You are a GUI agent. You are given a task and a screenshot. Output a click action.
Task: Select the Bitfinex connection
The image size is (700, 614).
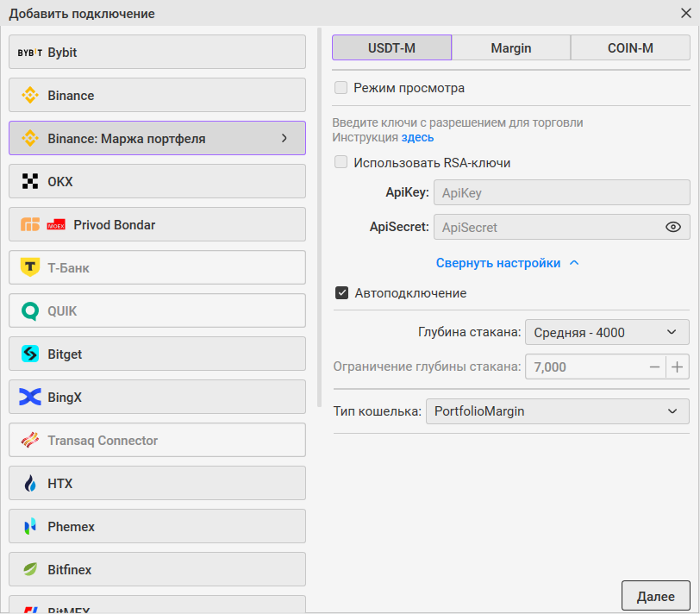[157, 569]
